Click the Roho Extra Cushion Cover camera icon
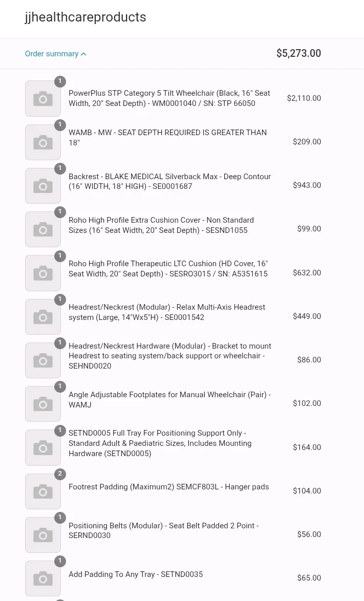This screenshot has height=601, width=364. click(43, 229)
